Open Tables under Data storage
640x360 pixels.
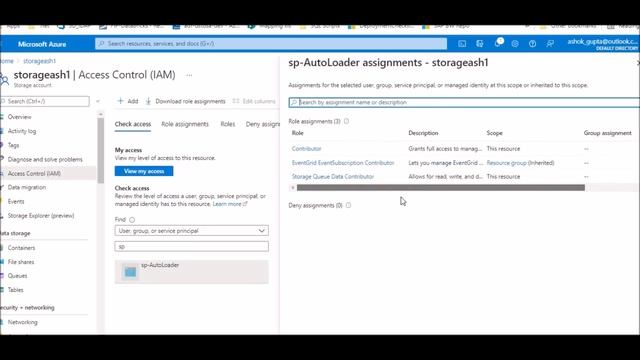point(16,290)
